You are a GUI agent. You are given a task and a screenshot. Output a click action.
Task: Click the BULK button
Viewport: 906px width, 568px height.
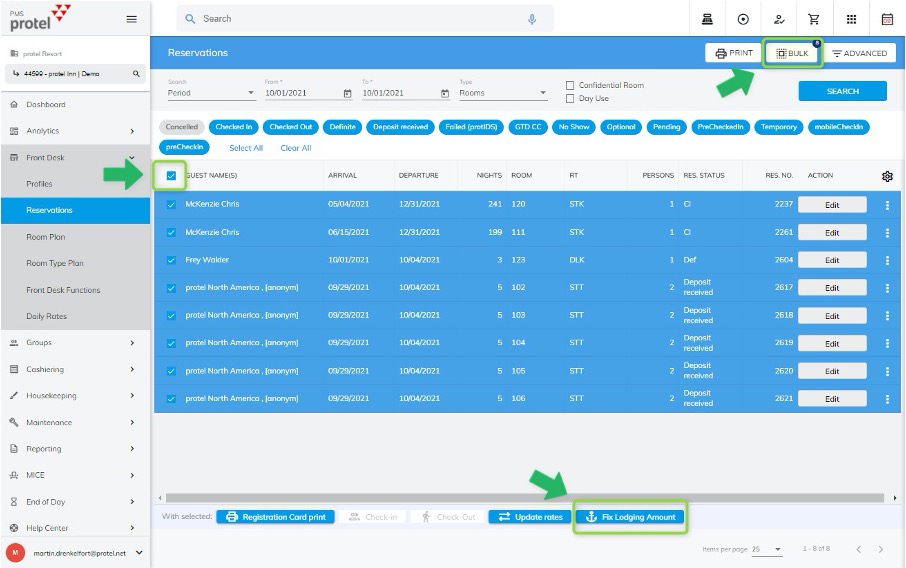click(x=792, y=53)
